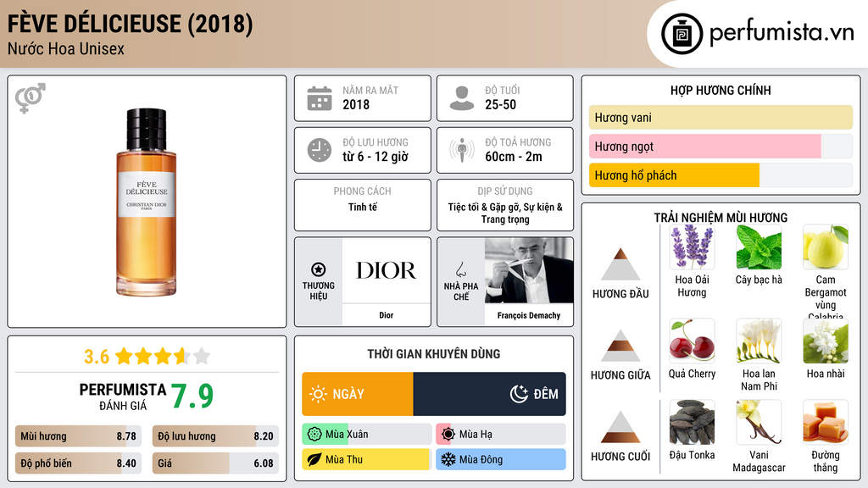Click the sun icon in Ngày bar
Viewport: 868px width, 488px height.
click(319, 394)
